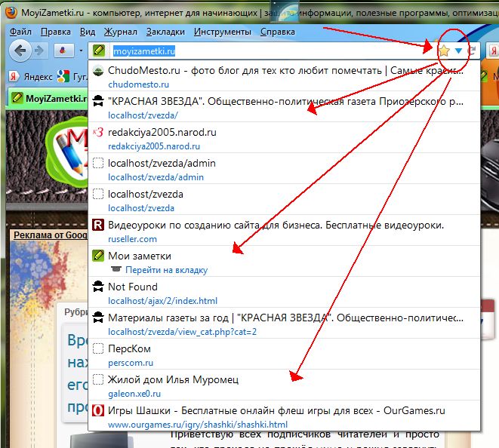Click the galeon.xe0.ru URL text
This screenshot has height=448, width=499.
pos(134,394)
